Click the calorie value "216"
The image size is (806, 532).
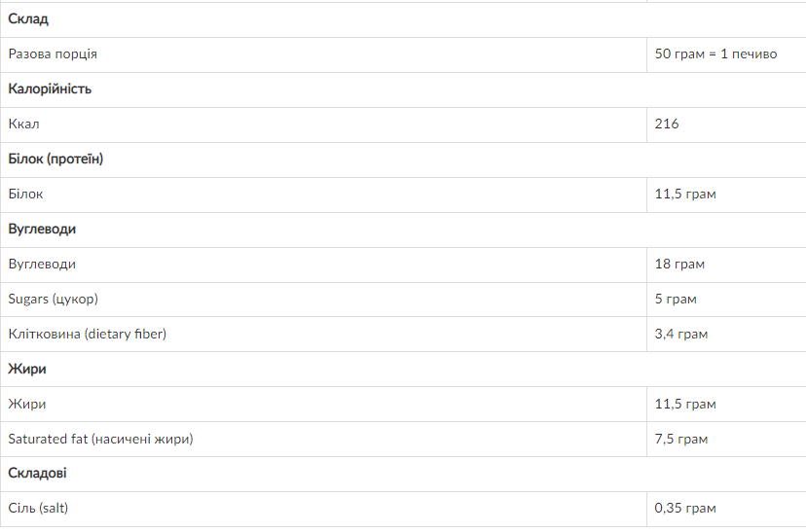(667, 124)
